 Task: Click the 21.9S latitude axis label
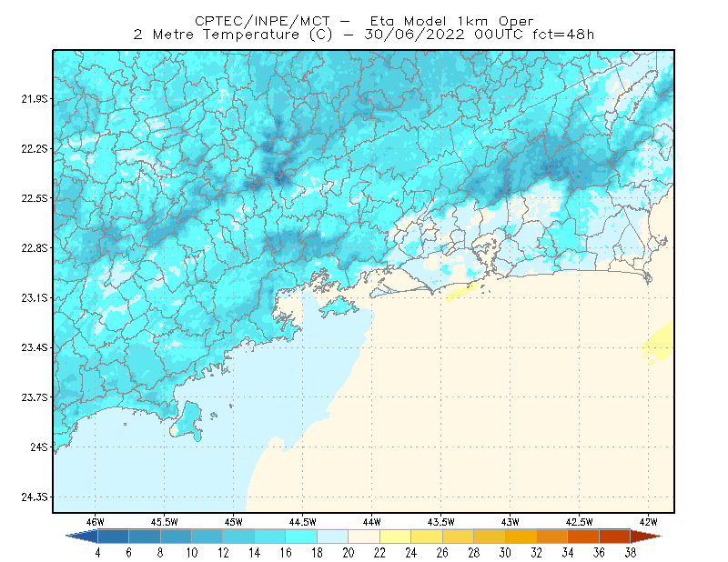[x=35, y=99]
